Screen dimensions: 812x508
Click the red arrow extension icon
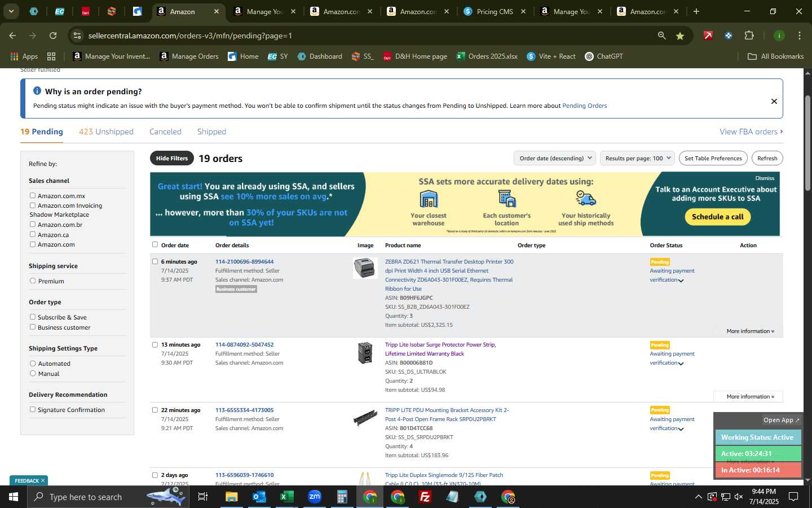(708, 36)
